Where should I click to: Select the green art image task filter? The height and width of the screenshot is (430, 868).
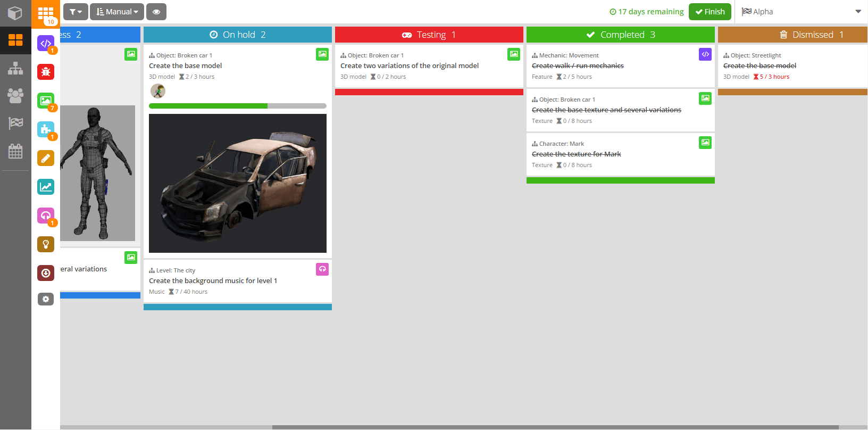tap(46, 101)
